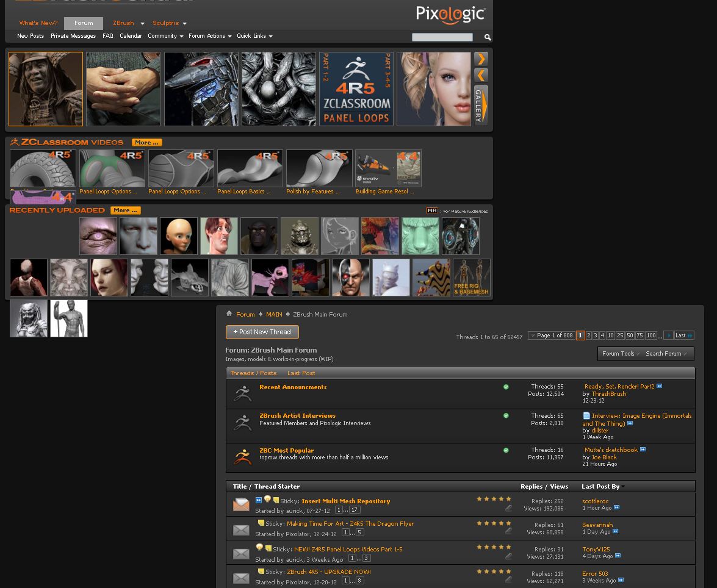The height and width of the screenshot is (588, 717).
Task: Click the Panel Loops Videos envelope icon
Action: click(241, 554)
